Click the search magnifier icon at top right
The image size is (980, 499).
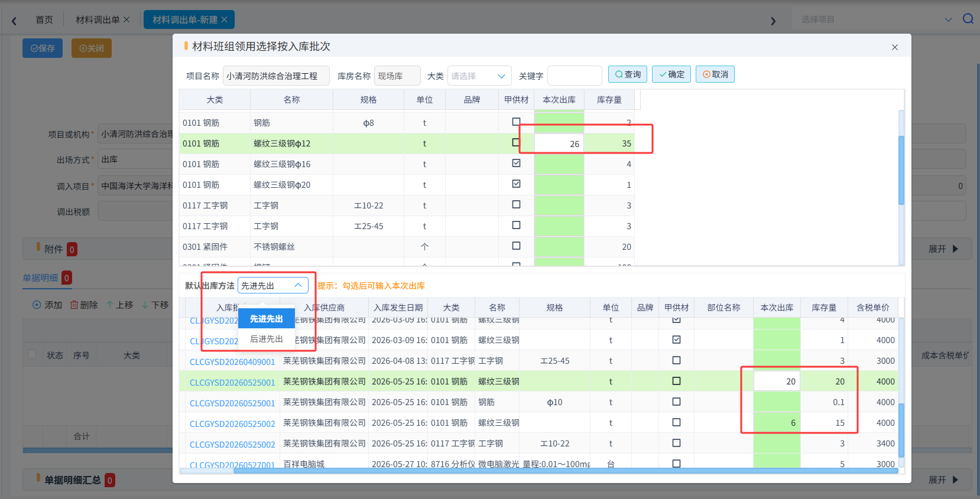point(968,19)
